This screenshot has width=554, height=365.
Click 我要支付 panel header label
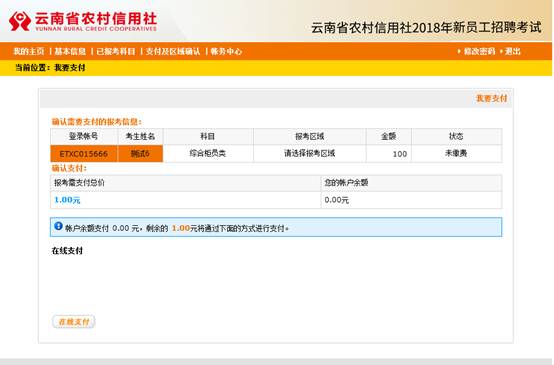491,99
